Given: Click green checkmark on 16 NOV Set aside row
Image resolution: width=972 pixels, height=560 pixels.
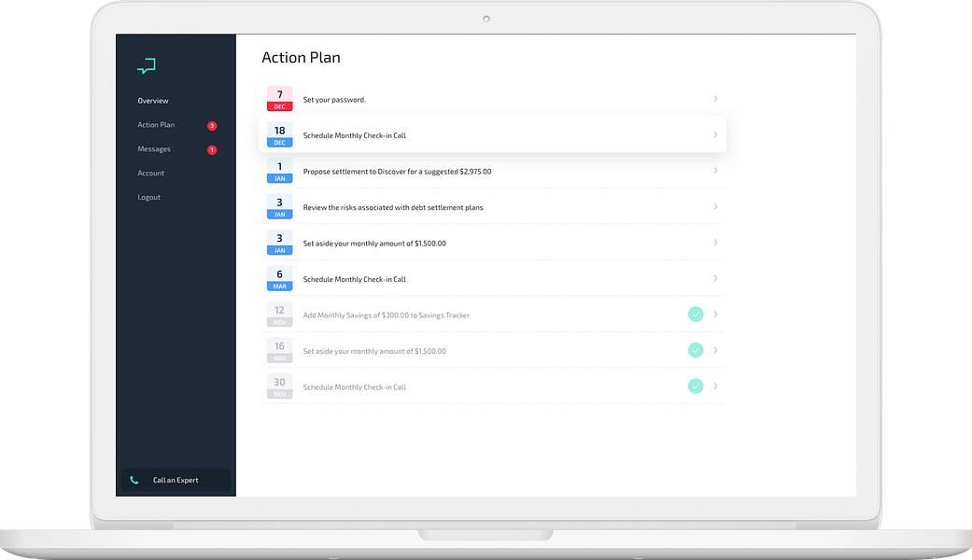Looking at the screenshot, I should point(696,350).
